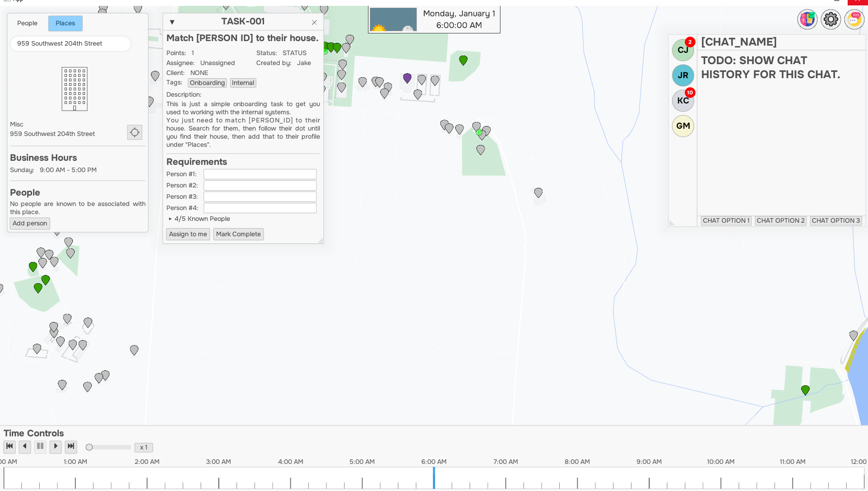Open the CJ chat avatar
This screenshot has height=491, width=868.
(x=683, y=50)
